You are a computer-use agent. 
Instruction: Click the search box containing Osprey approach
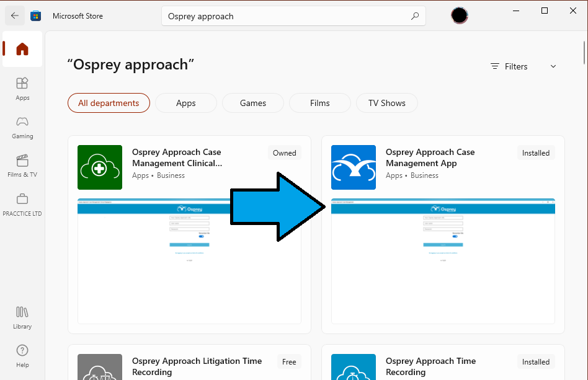tap(293, 16)
